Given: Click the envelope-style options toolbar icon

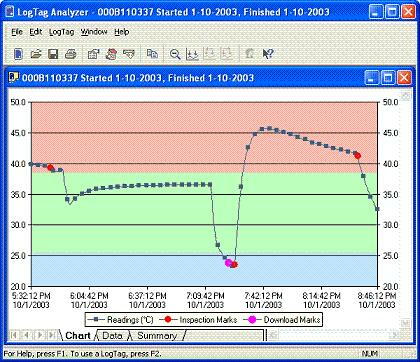Looking at the screenshot, I should coord(129,54).
